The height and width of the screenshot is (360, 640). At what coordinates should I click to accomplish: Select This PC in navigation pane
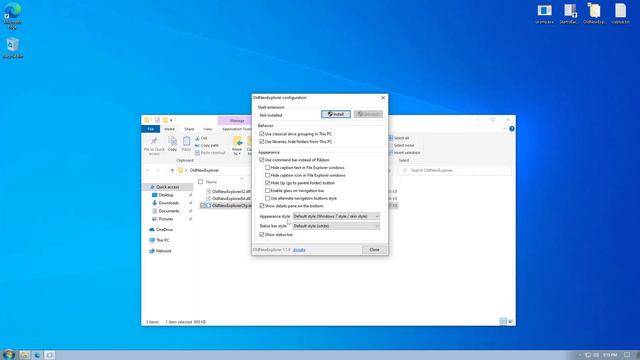pos(162,240)
